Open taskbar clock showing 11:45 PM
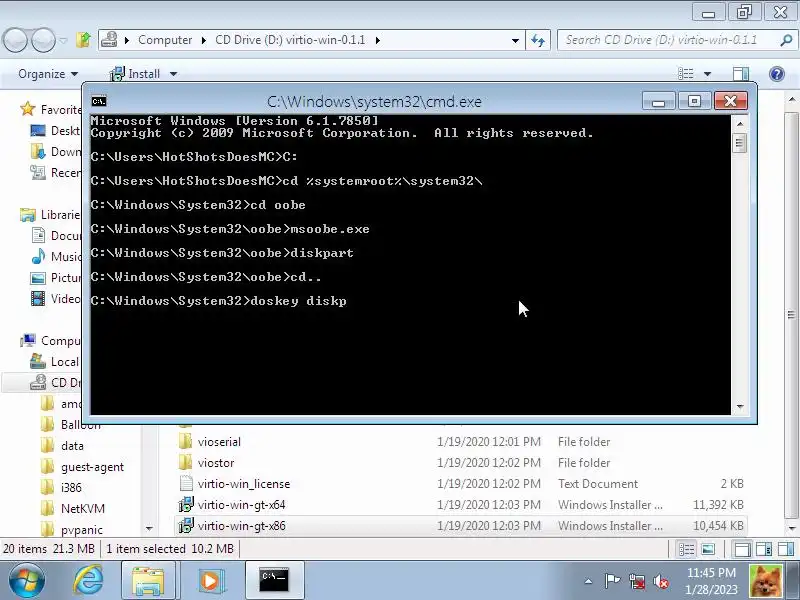Image resolution: width=800 pixels, height=600 pixels. [x=711, y=581]
